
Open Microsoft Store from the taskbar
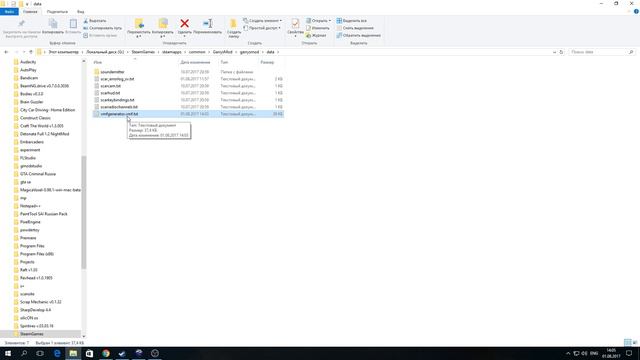click(x=89, y=353)
